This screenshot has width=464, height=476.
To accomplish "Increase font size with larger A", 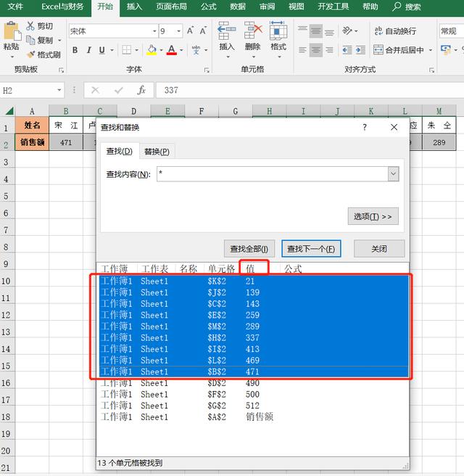I will coord(190,30).
